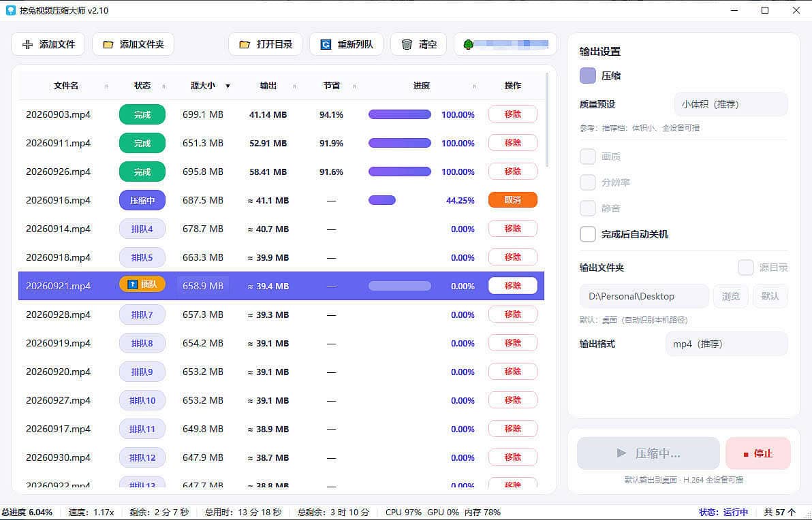
Task: Click the plus icon on 添加文件
Action: 27,44
